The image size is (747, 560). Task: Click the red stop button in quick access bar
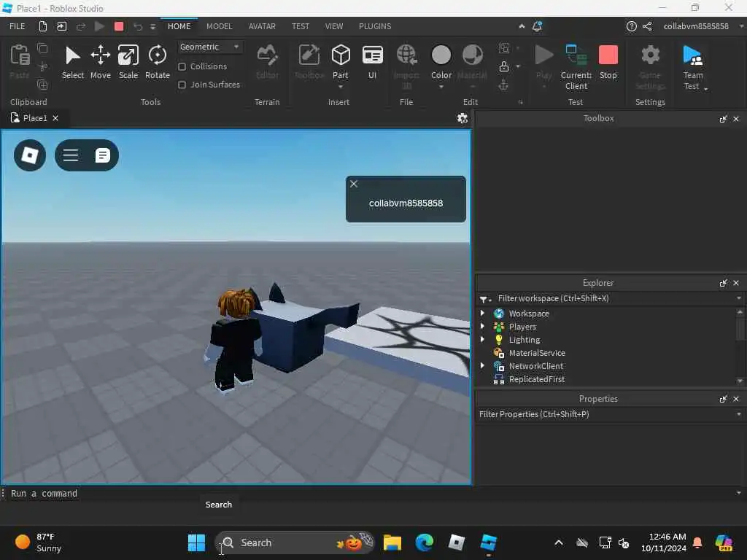pos(119,26)
